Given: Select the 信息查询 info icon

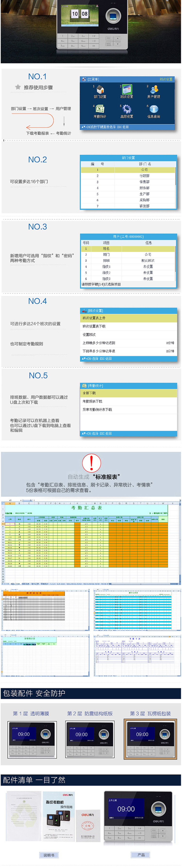Looking at the screenshot, I should (x=154, y=109).
